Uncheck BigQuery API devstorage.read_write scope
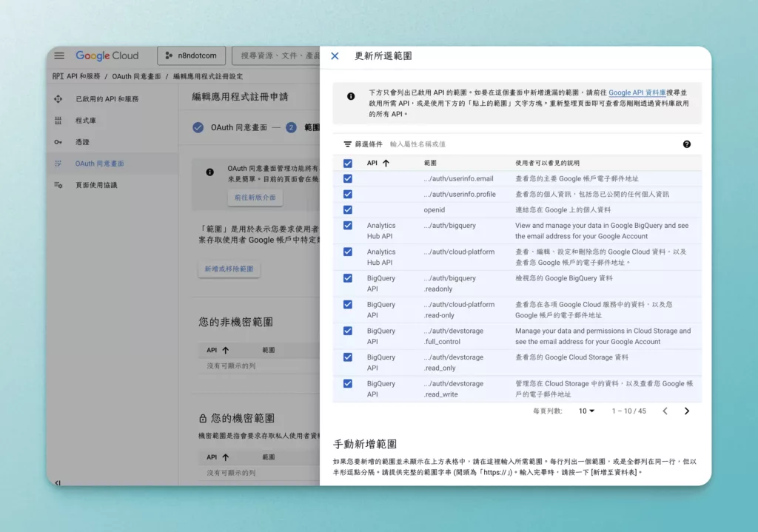The height and width of the screenshot is (532, 758). click(x=348, y=384)
